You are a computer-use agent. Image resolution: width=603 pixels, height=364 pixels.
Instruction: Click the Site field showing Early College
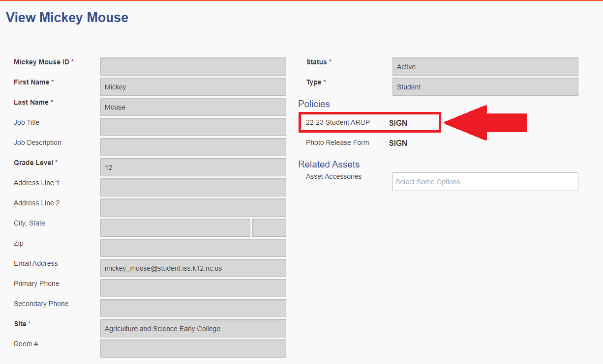pyautogui.click(x=193, y=329)
